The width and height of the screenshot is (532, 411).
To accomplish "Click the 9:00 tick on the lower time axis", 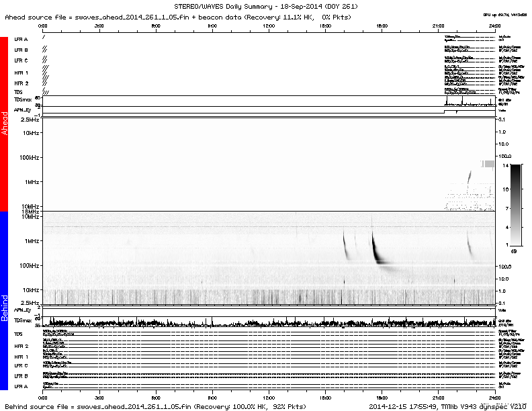I will click(212, 397).
